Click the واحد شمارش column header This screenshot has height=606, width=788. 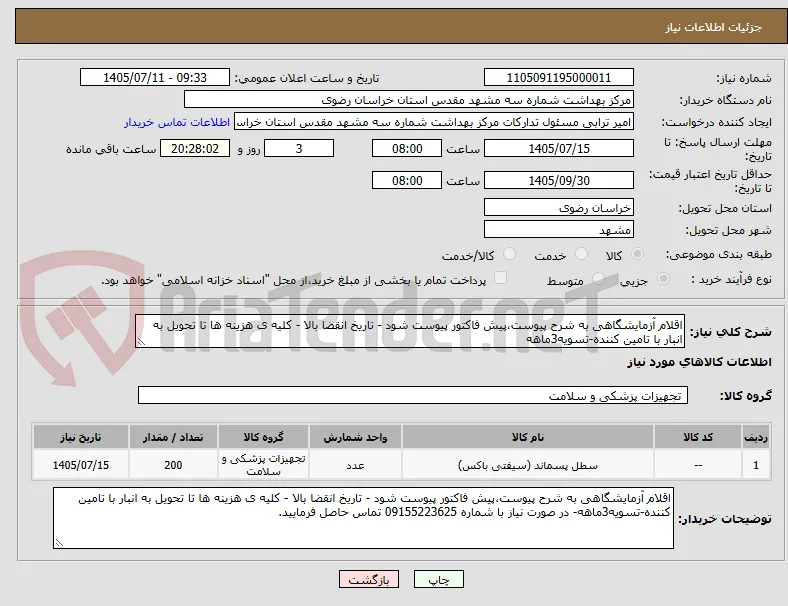click(355, 437)
